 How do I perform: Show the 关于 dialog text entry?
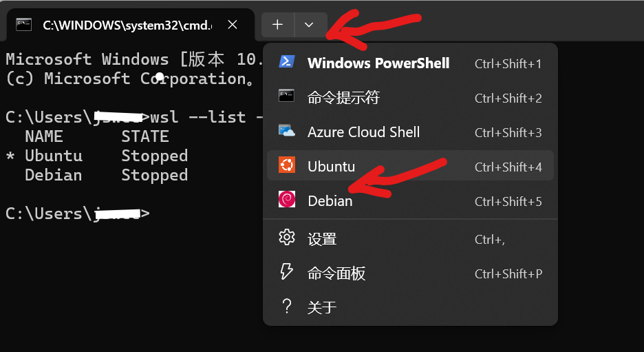pyautogui.click(x=322, y=307)
